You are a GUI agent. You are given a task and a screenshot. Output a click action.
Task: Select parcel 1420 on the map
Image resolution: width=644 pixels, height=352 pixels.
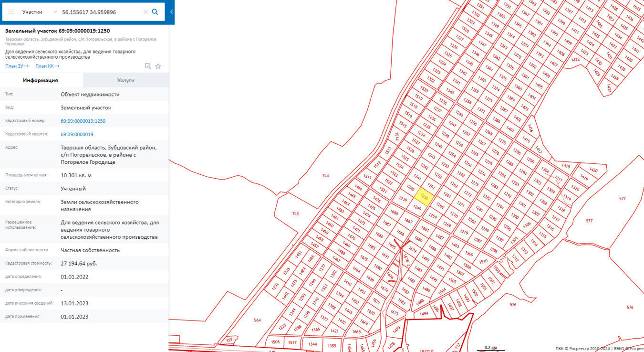593,170
